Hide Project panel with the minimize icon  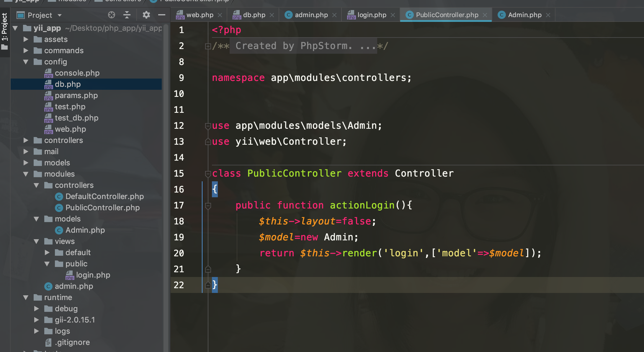pos(161,15)
